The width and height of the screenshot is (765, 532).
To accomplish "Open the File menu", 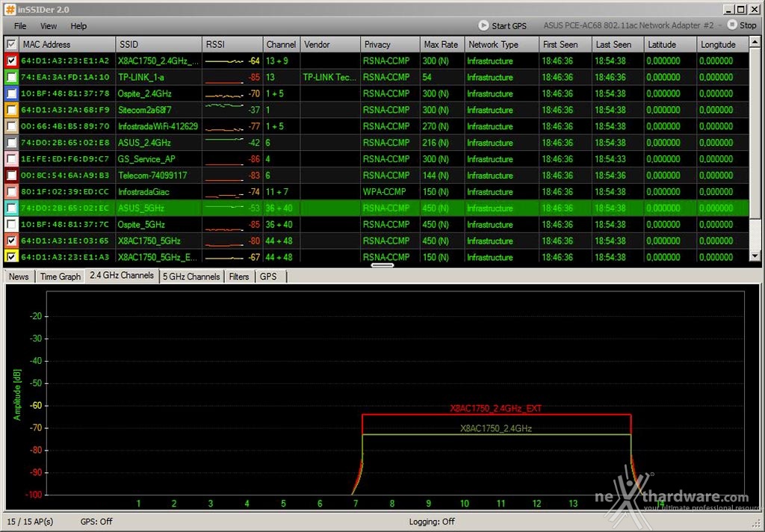I will pyautogui.click(x=20, y=26).
